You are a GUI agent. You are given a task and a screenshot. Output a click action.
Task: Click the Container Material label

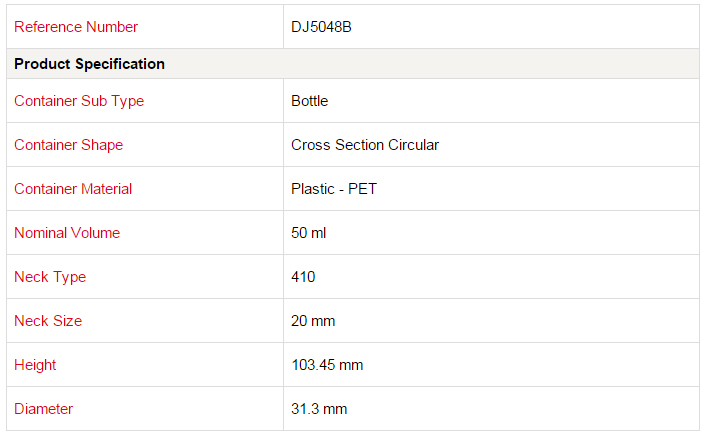click(73, 189)
